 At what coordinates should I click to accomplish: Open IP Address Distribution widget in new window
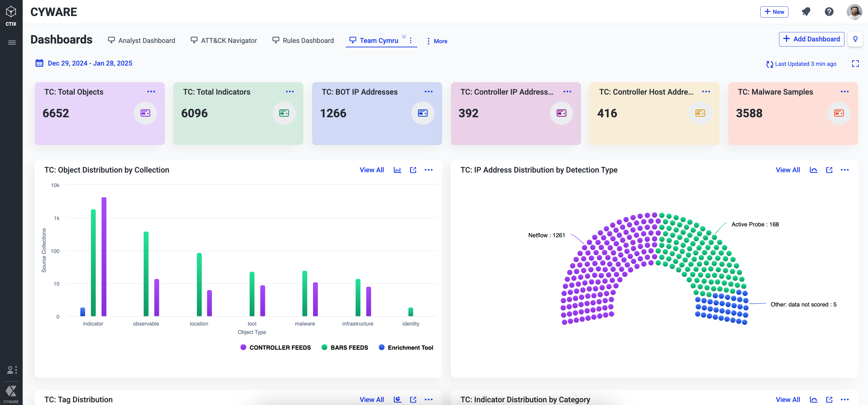(x=829, y=170)
